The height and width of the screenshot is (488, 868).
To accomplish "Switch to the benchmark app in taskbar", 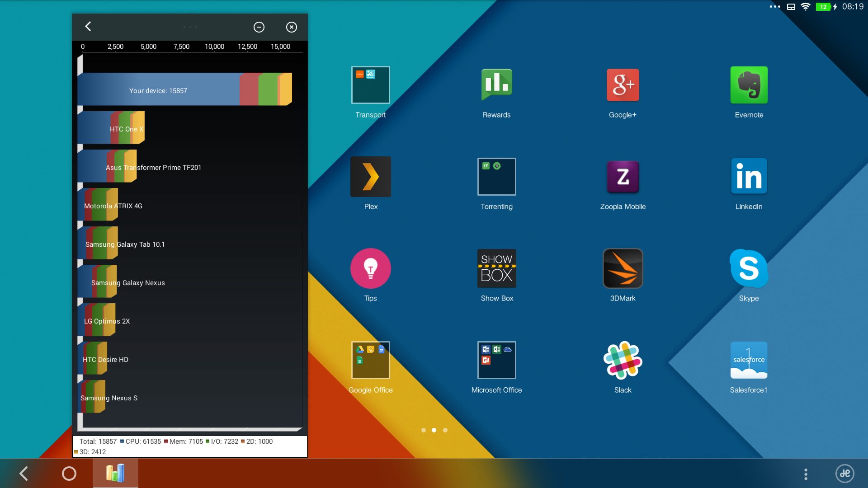I will pyautogui.click(x=115, y=473).
